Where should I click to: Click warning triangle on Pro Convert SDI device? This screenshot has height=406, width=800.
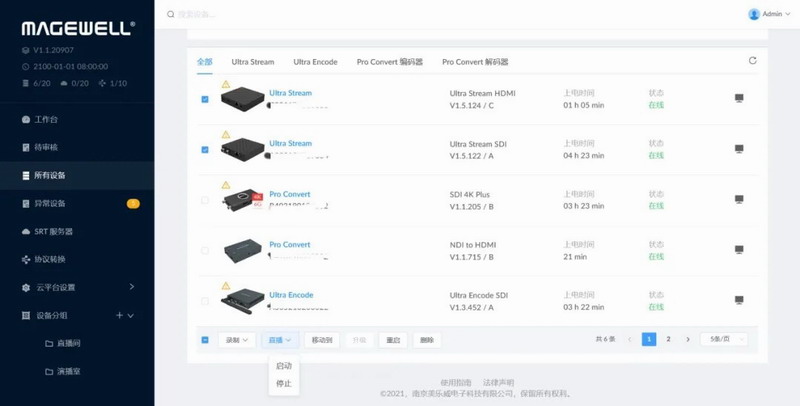tap(226, 185)
